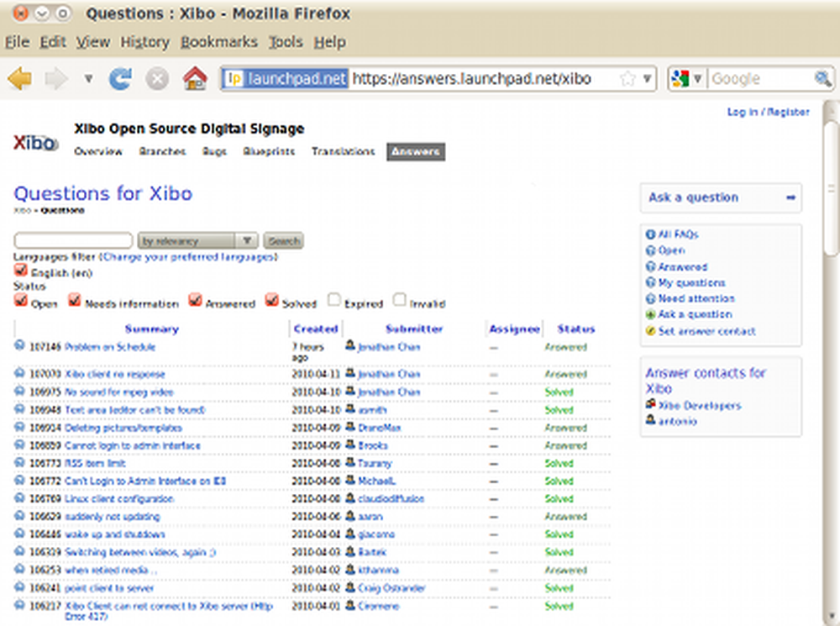Click the Stop loading icon
The width and height of the screenshot is (840, 626).
click(x=157, y=79)
